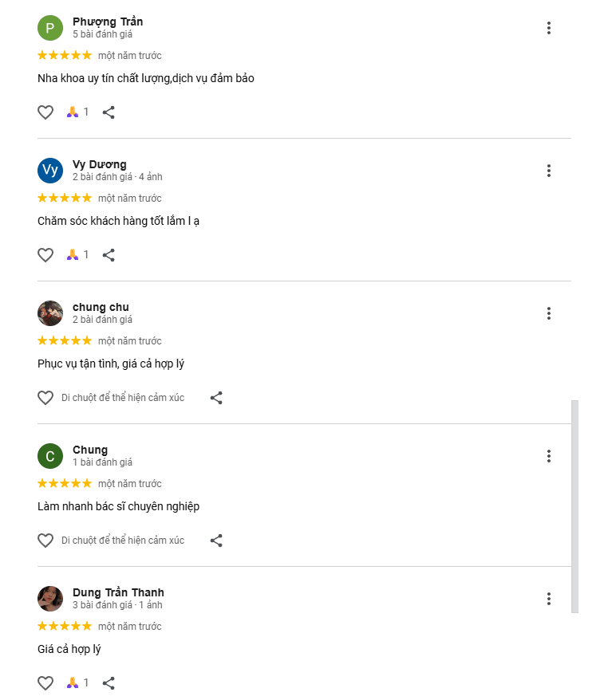Share Phượng Trần's review
612x700 pixels.
pos(109,112)
